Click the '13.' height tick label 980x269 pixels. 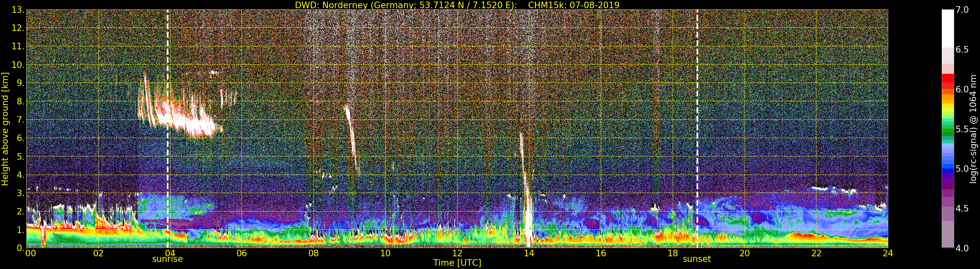(18, 10)
